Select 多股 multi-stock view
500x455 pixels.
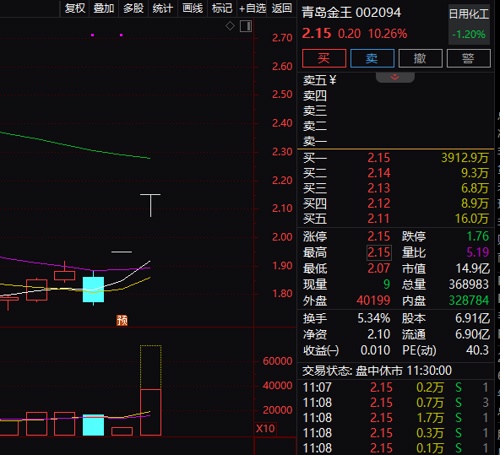click(x=133, y=8)
